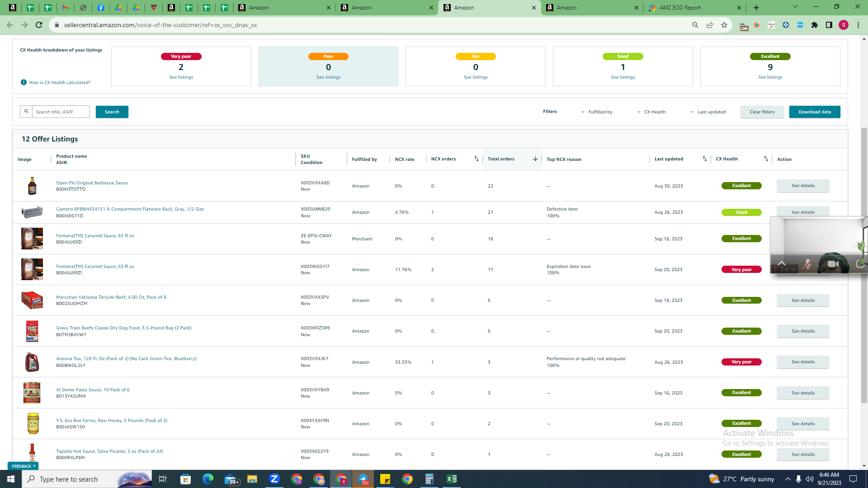The image size is (868, 488).
Task: Open Maruchan Yakisoba Teriyaki Beef product link
Action: pyautogui.click(x=111, y=297)
